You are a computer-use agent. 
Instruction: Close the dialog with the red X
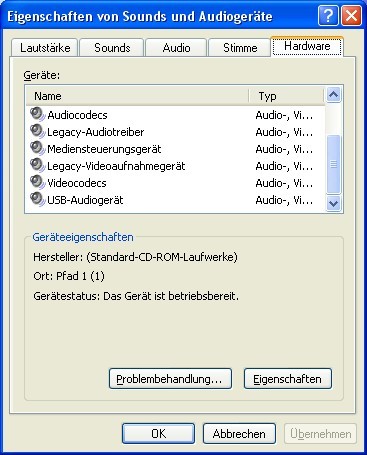[x=351, y=16]
